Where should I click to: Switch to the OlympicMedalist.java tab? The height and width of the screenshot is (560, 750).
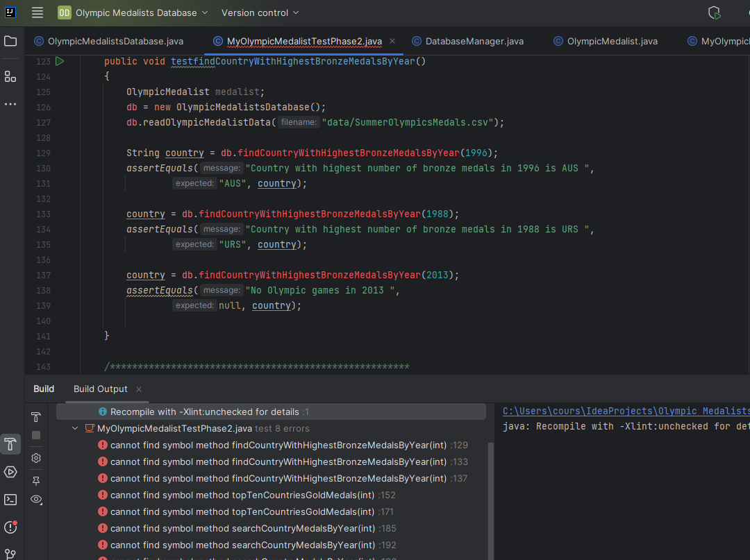click(x=612, y=42)
